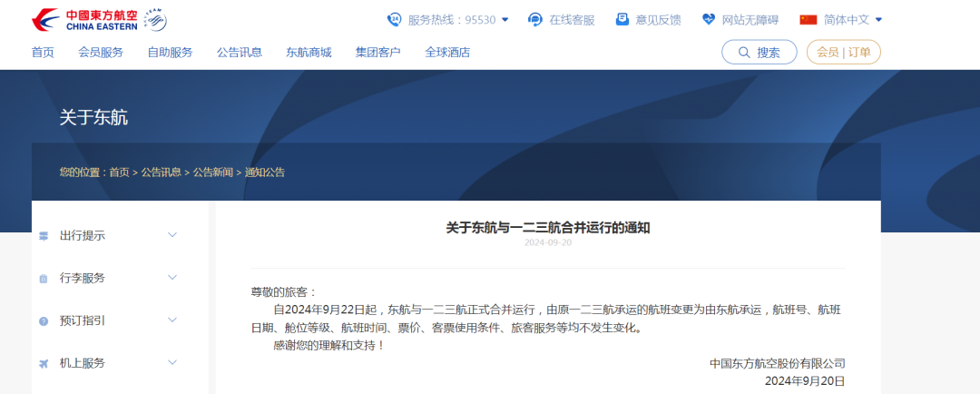Click the 意见反馈 feedback icon
This screenshot has height=394, width=980.
(x=622, y=19)
